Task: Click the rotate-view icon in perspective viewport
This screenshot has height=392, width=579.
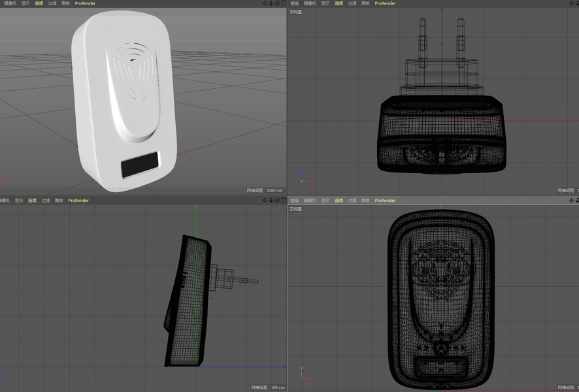Action: click(x=277, y=3)
